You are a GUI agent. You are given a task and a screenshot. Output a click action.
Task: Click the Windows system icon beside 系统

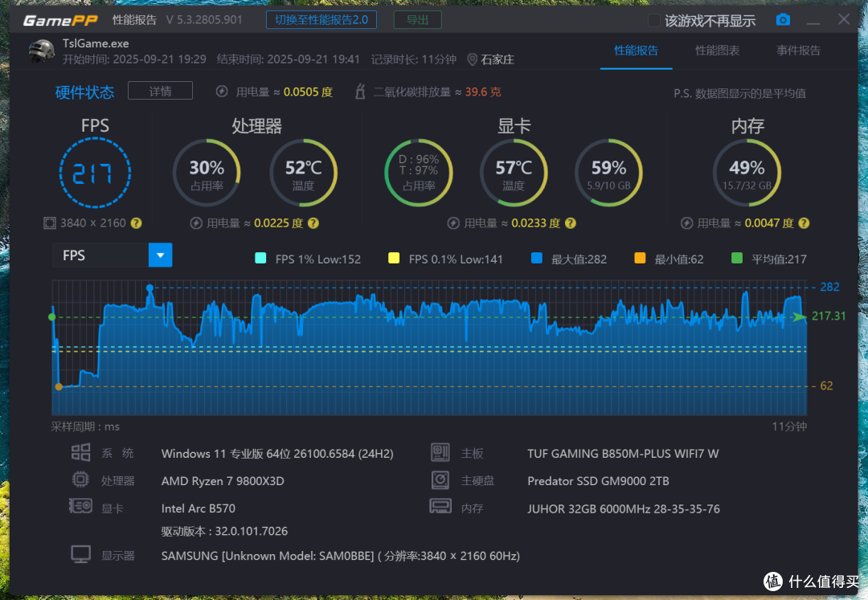(81, 452)
